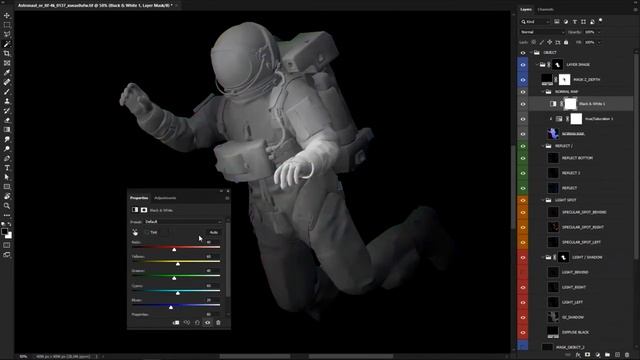
Task: Select the Brush tool
Action: pos(7,92)
